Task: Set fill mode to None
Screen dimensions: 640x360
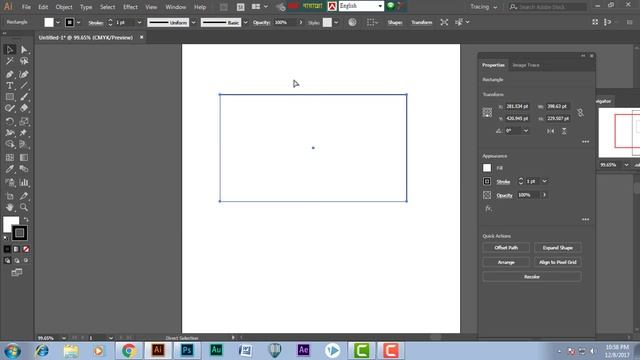Action: click(26, 249)
